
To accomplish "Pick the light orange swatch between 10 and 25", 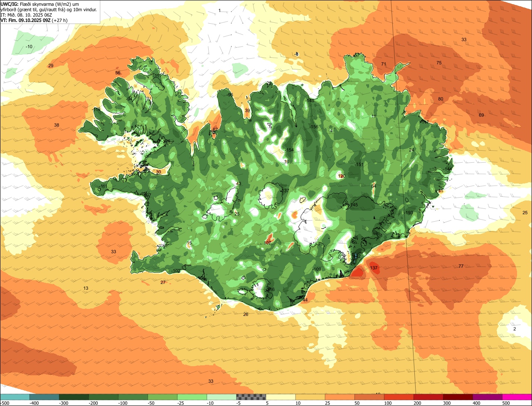I will [310, 397].
